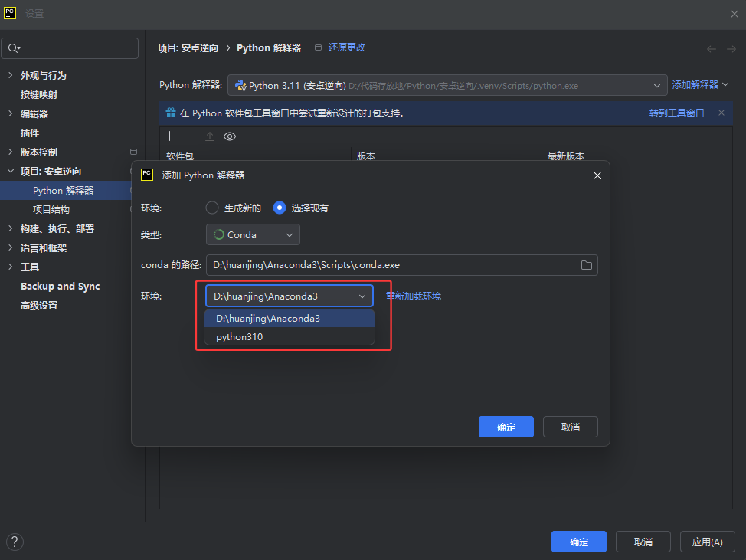Expand the 编辑器 tree node
746x560 pixels.
tap(11, 113)
